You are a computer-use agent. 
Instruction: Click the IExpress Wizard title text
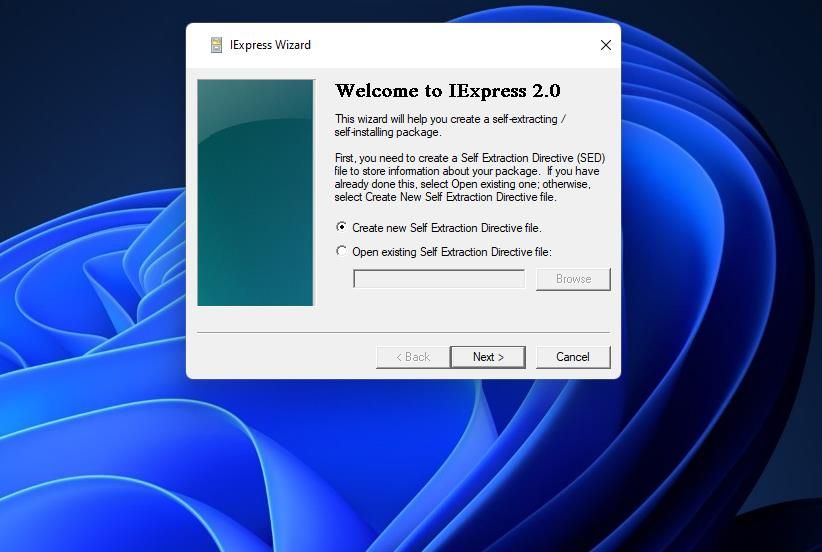click(271, 45)
